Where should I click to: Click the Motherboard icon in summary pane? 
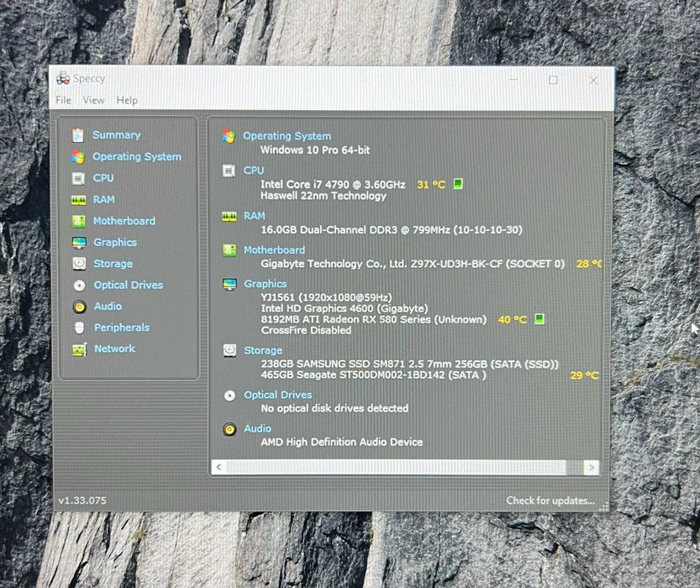(x=229, y=250)
